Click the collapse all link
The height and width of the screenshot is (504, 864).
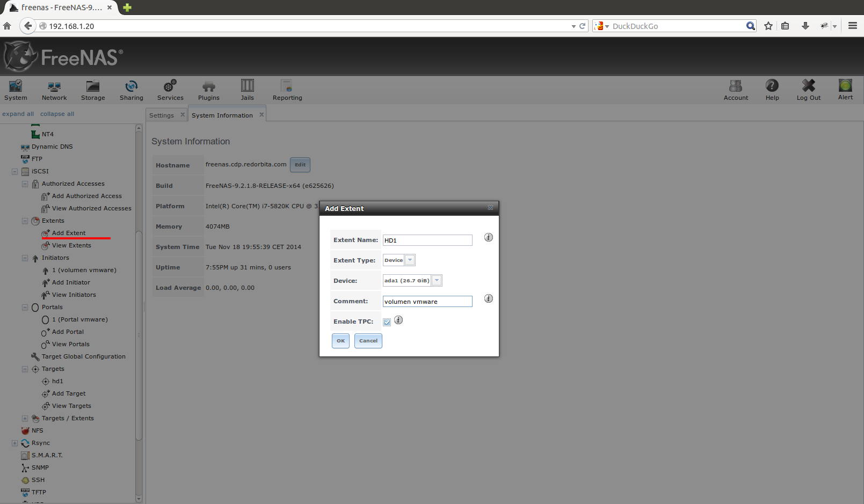point(57,114)
